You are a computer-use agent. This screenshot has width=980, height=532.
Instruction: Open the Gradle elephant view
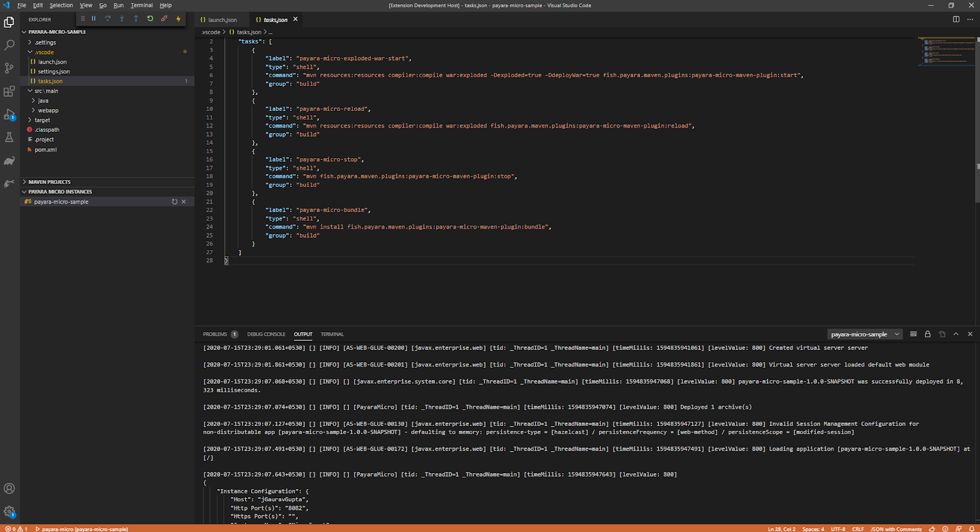(9, 161)
